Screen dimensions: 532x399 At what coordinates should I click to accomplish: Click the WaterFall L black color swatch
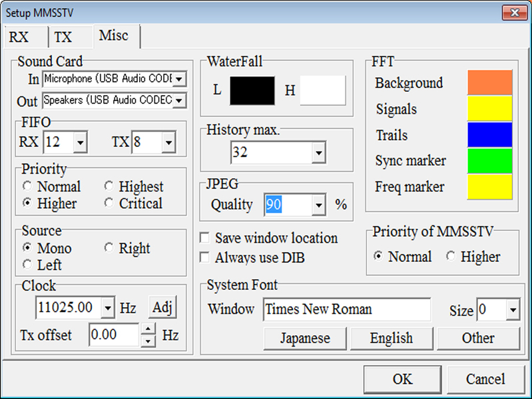tap(252, 91)
